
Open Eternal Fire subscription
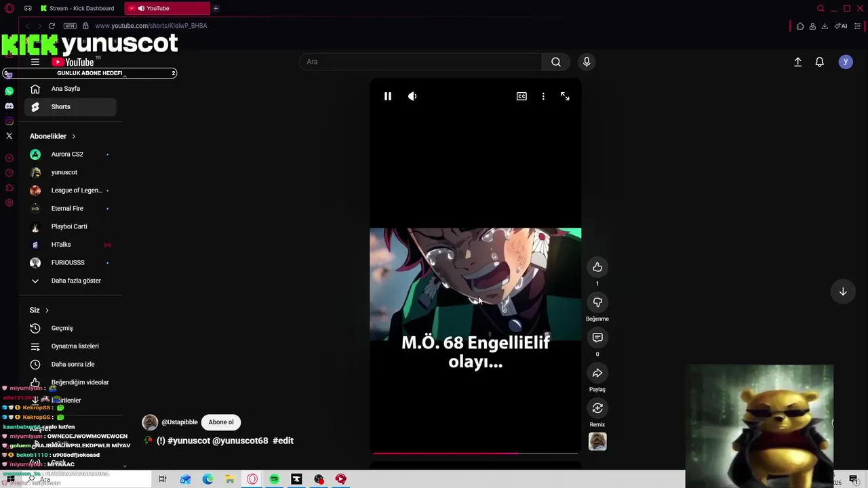(x=71, y=208)
